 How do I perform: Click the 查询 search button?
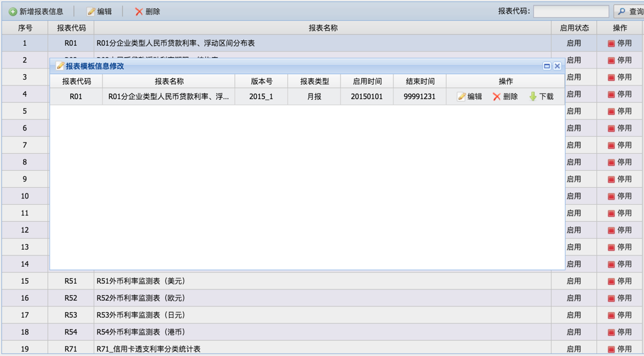coord(629,11)
